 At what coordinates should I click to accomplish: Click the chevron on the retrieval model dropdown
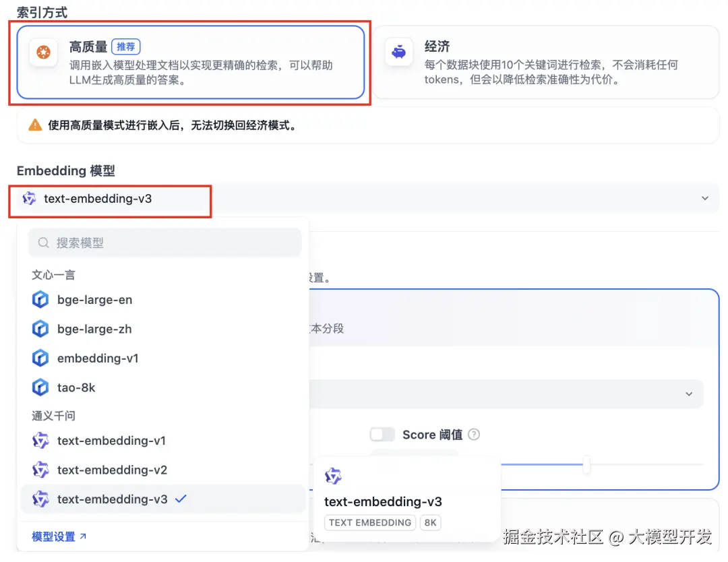click(689, 394)
